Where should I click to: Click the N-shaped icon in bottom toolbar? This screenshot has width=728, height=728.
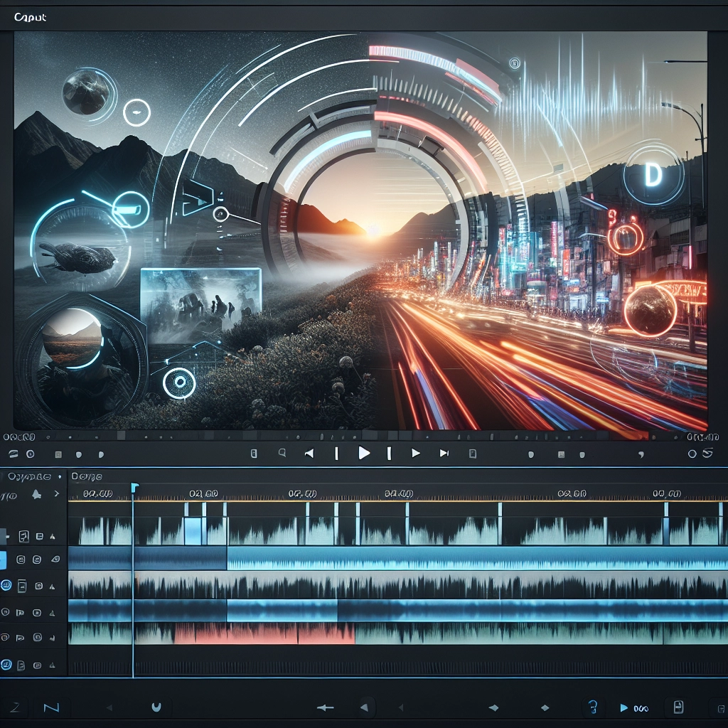pos(51,707)
